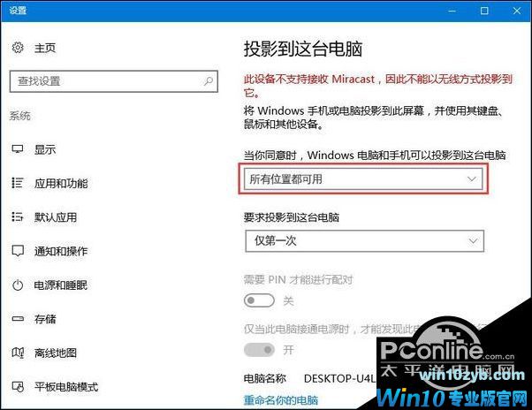Close the 设置 window
This screenshot has height=410, width=532.
pos(517,11)
